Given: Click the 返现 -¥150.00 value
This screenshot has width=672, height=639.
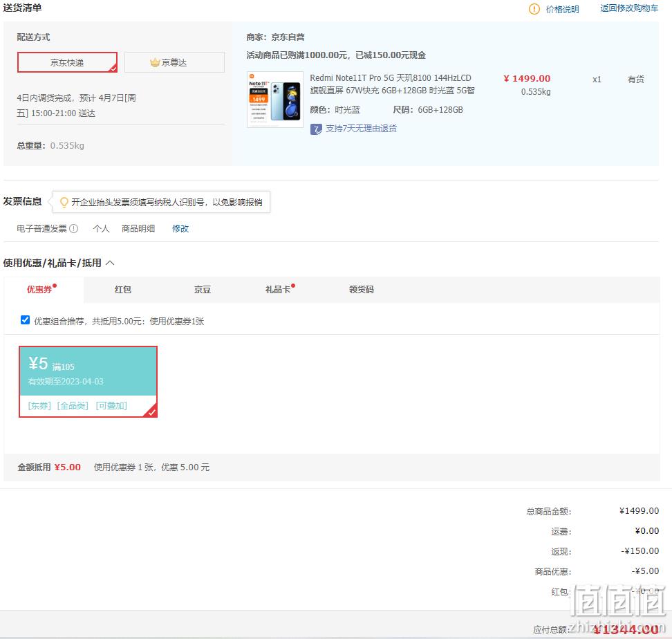Looking at the screenshot, I should [x=640, y=551].
